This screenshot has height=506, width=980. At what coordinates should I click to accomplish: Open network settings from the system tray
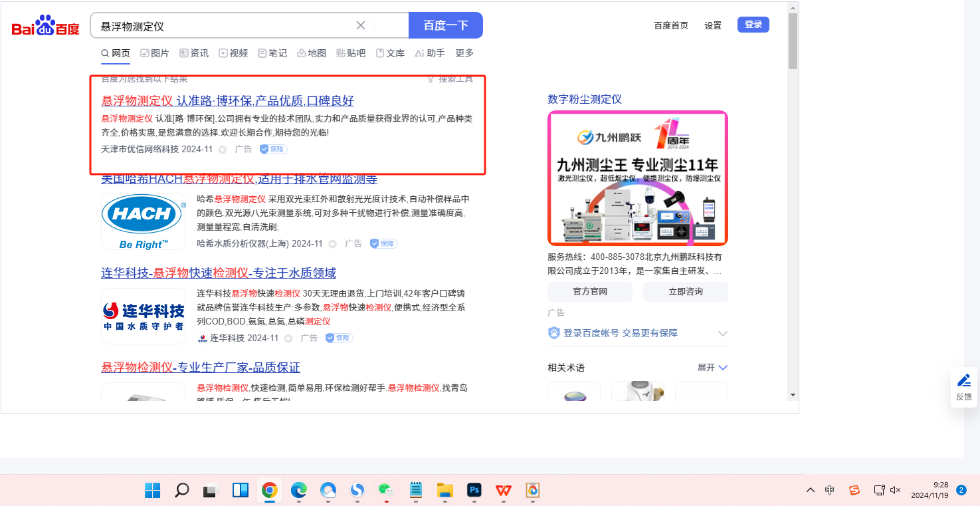click(879, 491)
